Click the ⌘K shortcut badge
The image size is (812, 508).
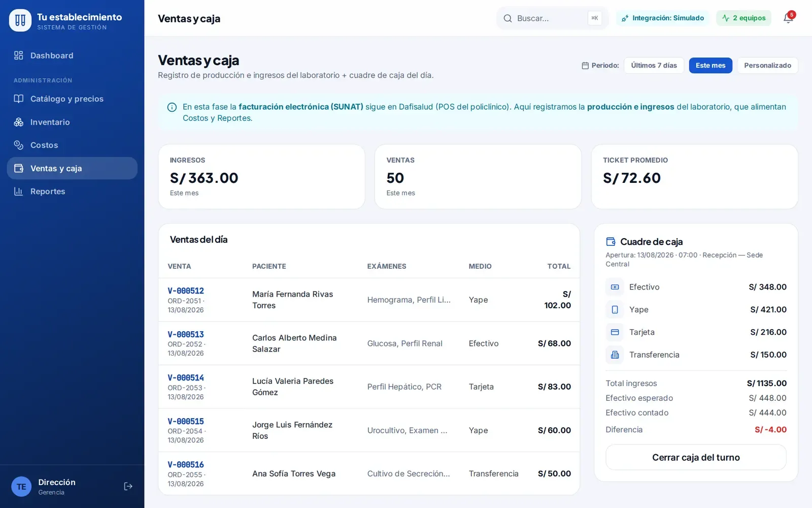point(595,18)
